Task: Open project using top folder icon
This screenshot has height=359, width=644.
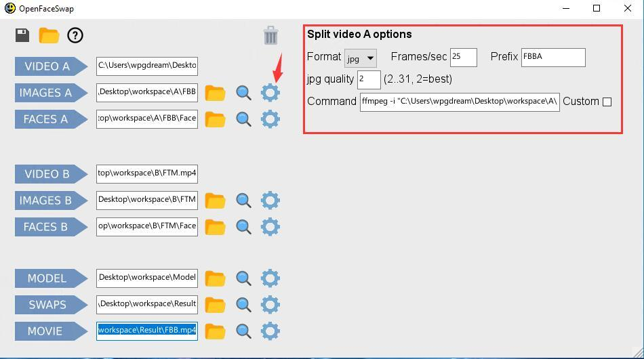Action: click(49, 36)
